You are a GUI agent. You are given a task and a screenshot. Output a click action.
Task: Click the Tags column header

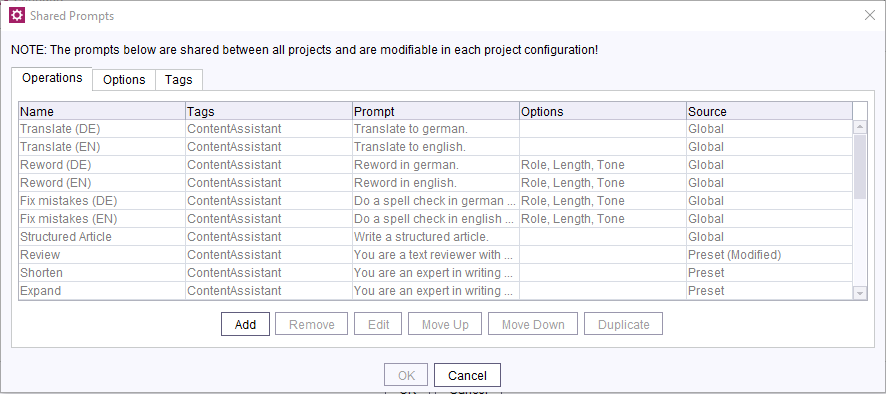[269, 111]
